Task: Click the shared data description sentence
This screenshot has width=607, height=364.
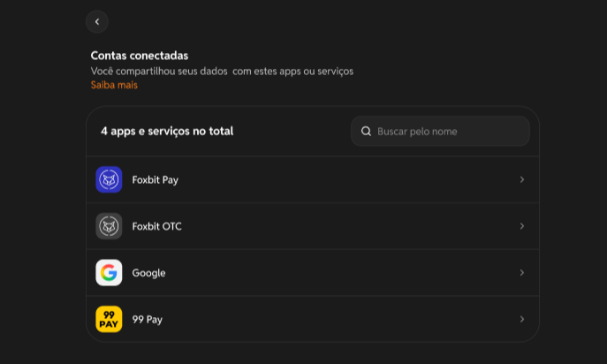Action: tap(222, 72)
